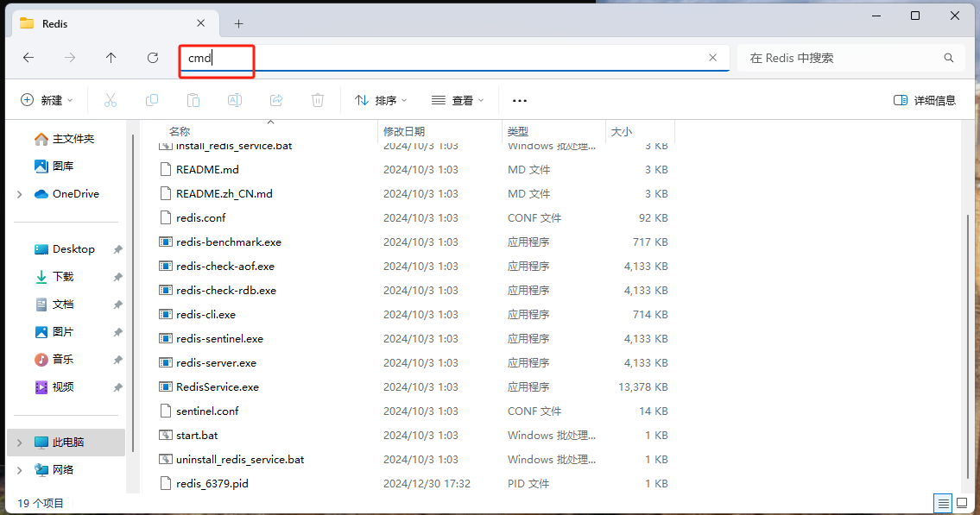Click the Share icon
Image resolution: width=980 pixels, height=515 pixels.
tap(275, 100)
